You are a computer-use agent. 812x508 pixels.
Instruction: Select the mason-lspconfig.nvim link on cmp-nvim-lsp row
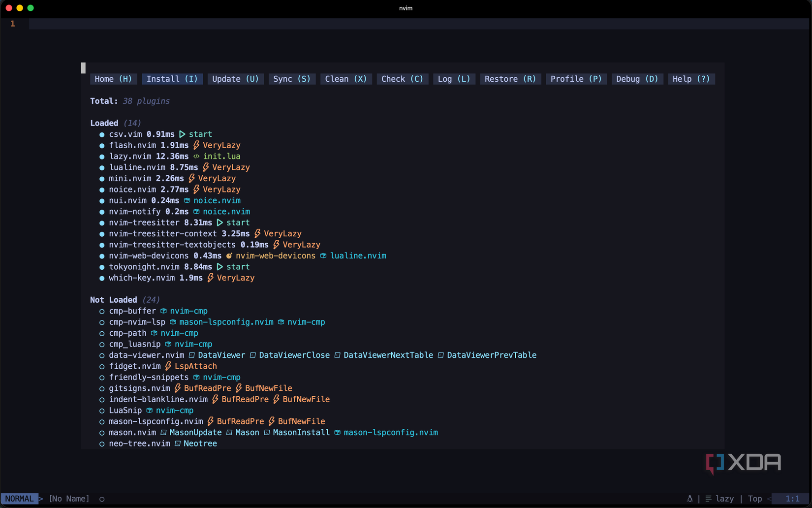coord(226,322)
